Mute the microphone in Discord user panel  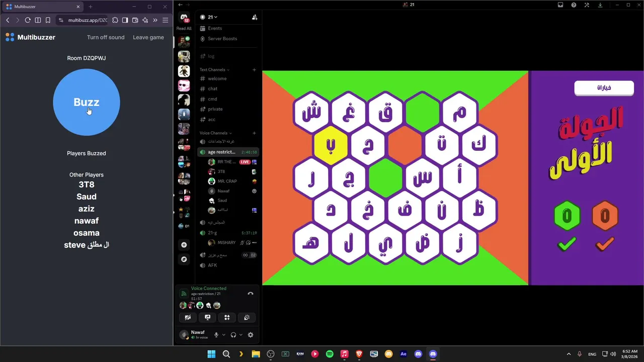[216, 335]
